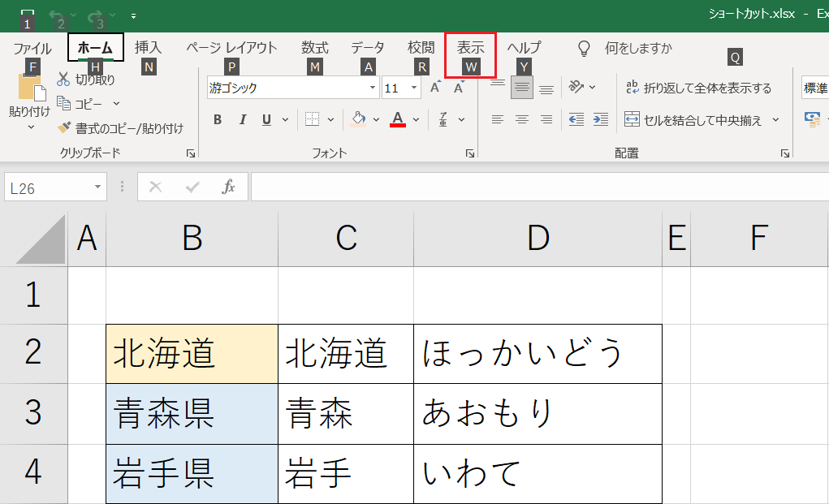This screenshot has width=829, height=504.
Task: Open the 数式 tab
Action: pyautogui.click(x=314, y=48)
